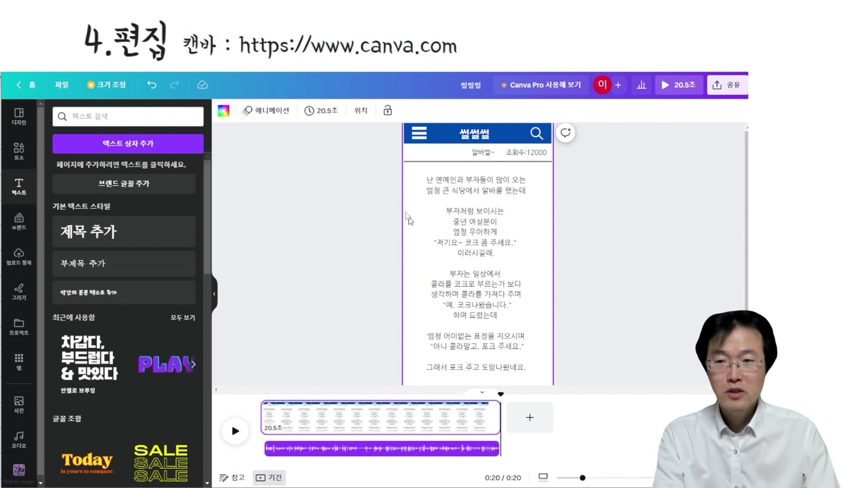This screenshot has width=868, height=488.
Task: Open the background color swatch
Action: coord(223,110)
